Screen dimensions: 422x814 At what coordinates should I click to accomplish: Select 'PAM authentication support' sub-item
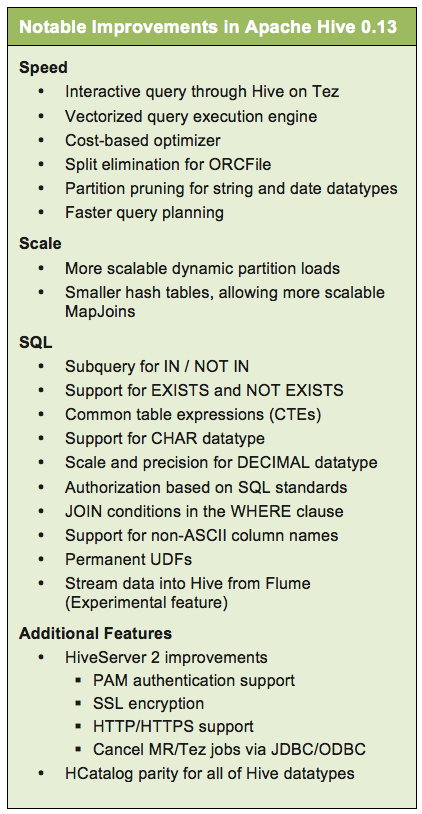coord(194,680)
